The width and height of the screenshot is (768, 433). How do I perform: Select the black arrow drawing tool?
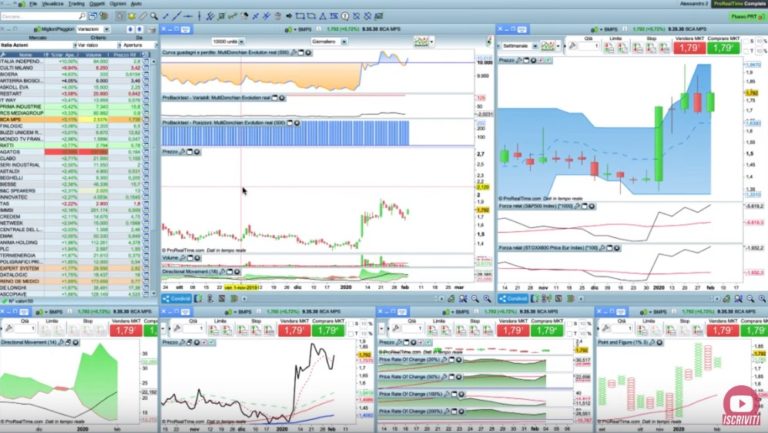(x=289, y=16)
